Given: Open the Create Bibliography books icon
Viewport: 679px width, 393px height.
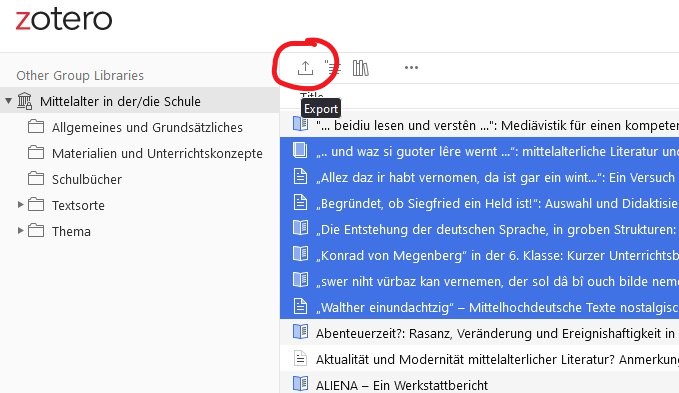Looking at the screenshot, I should coord(360,68).
